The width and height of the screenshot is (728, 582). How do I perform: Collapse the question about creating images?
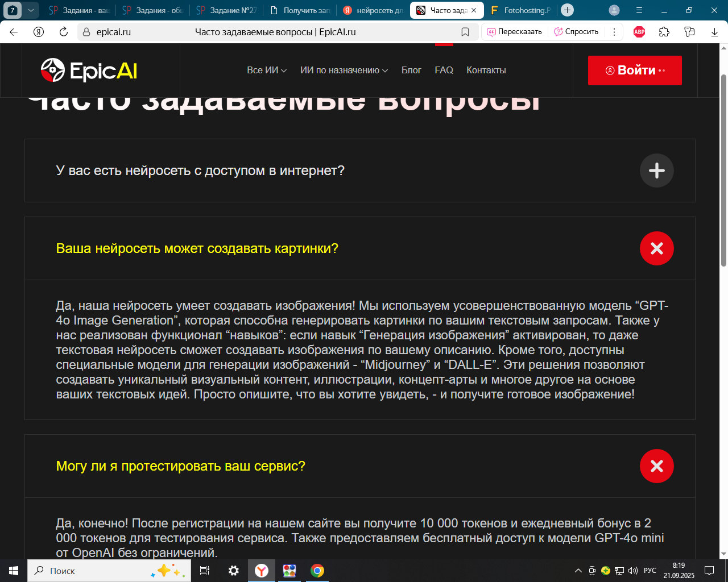click(x=657, y=248)
